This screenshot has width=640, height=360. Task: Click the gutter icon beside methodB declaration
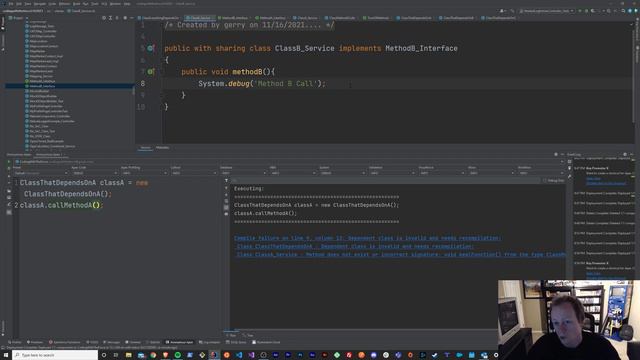click(151, 72)
